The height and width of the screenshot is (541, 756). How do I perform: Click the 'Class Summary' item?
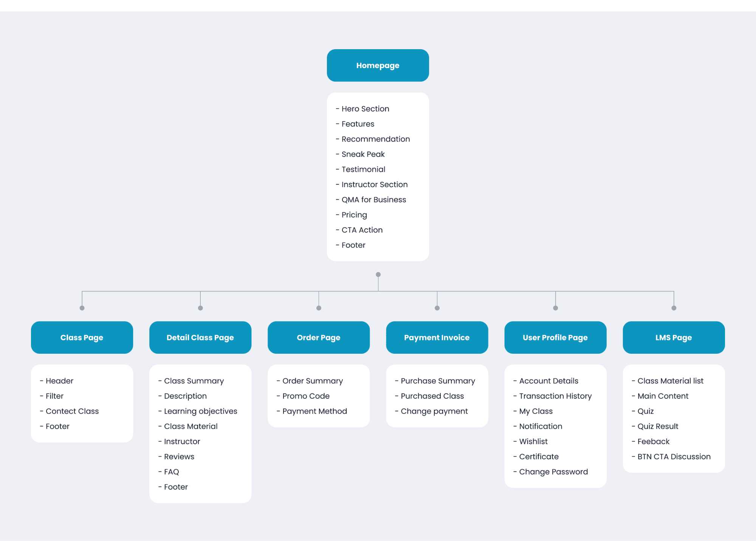pos(191,381)
